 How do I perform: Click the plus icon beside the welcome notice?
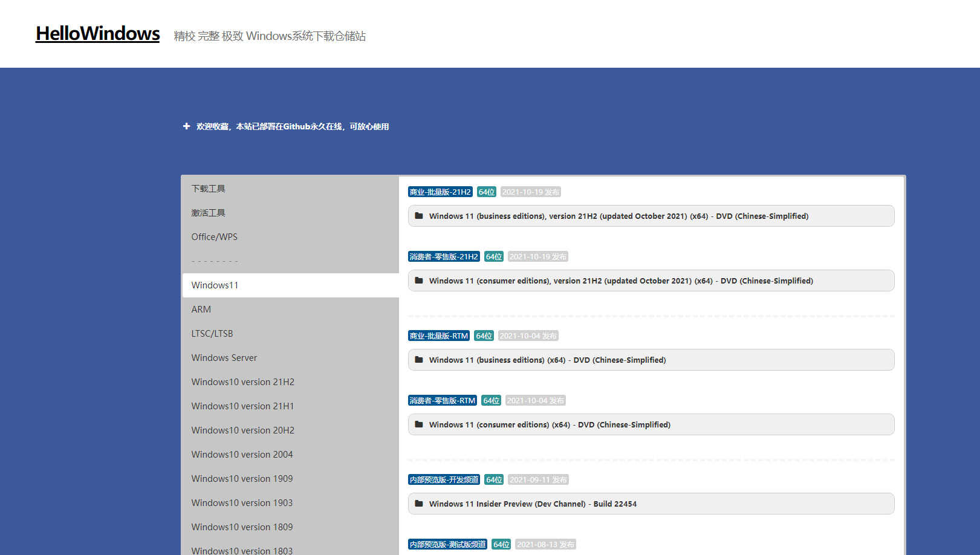187,126
